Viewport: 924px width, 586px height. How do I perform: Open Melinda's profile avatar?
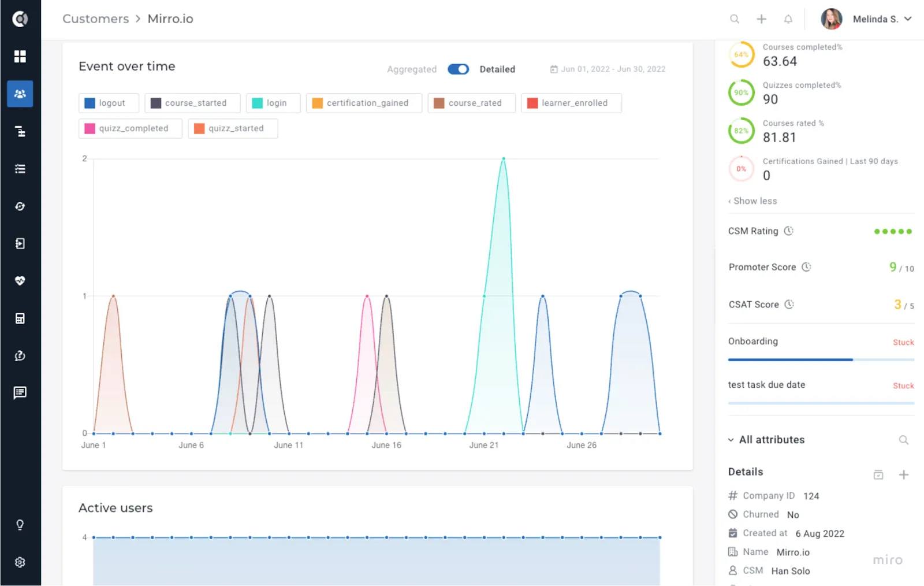832,19
